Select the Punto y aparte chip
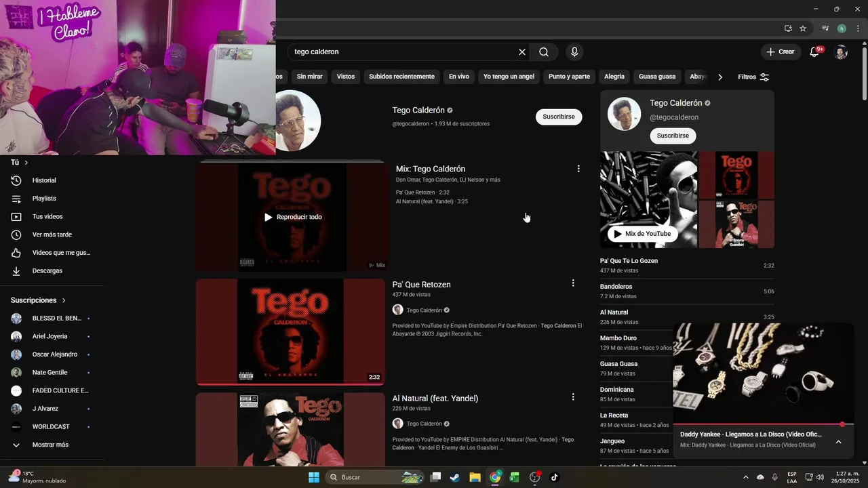Screen dimensions: 868x488 tap(569, 77)
